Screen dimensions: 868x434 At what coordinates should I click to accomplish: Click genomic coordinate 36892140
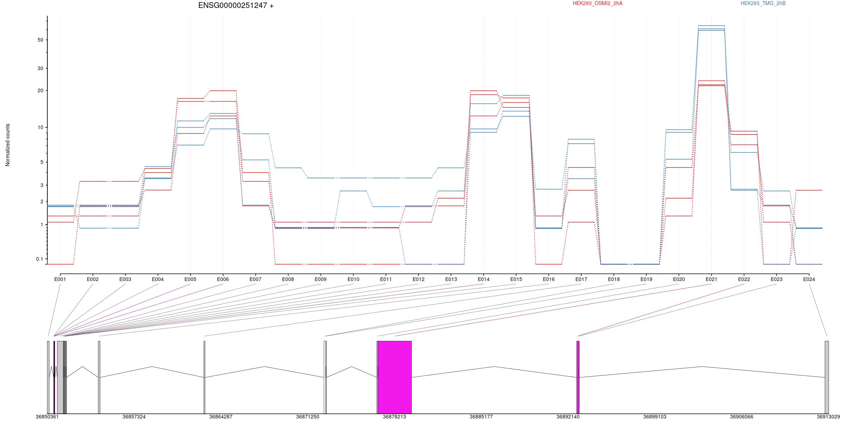(x=568, y=417)
